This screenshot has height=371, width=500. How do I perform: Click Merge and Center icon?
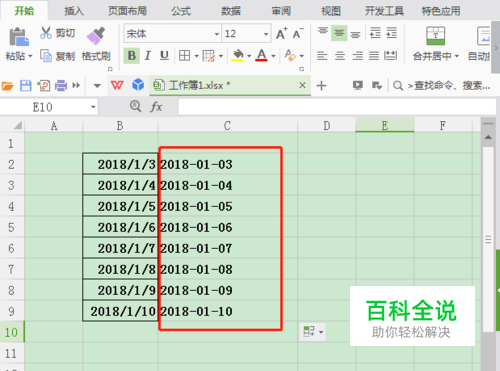435,36
